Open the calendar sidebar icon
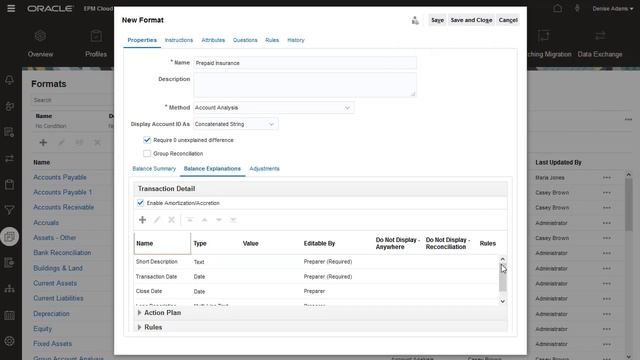Viewport: 640px width, 360px height. (x=9, y=315)
